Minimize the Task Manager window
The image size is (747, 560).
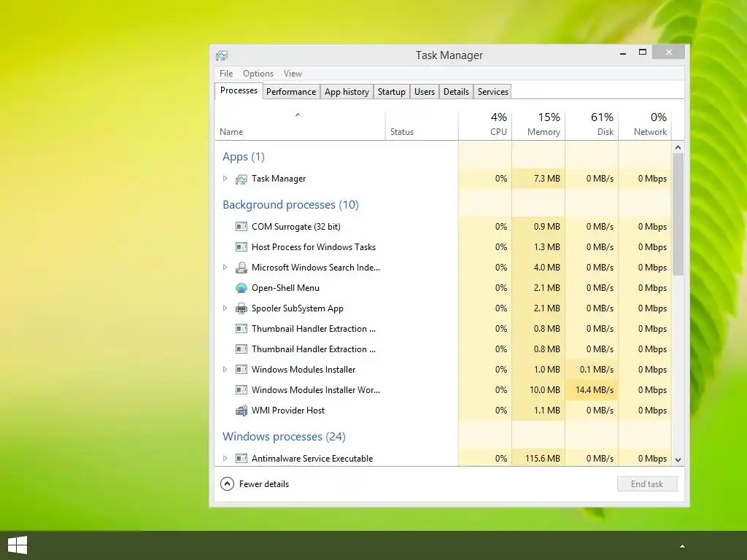623,53
